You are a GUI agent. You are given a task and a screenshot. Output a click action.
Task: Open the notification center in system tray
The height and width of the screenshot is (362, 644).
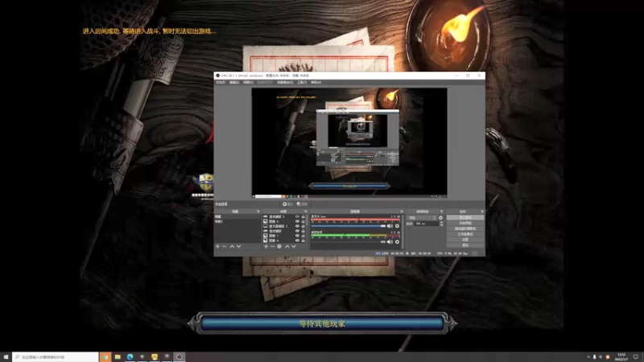(636, 356)
